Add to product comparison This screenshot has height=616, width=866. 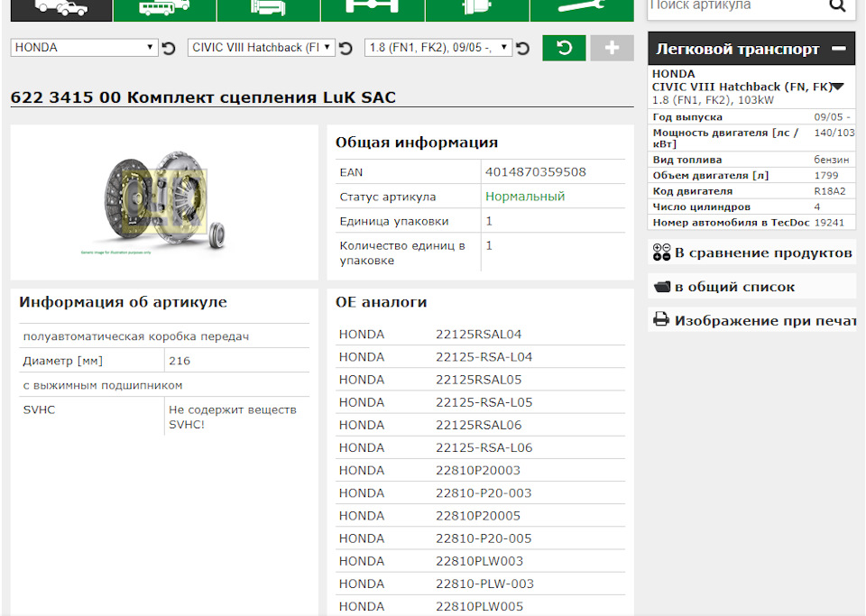(x=763, y=253)
